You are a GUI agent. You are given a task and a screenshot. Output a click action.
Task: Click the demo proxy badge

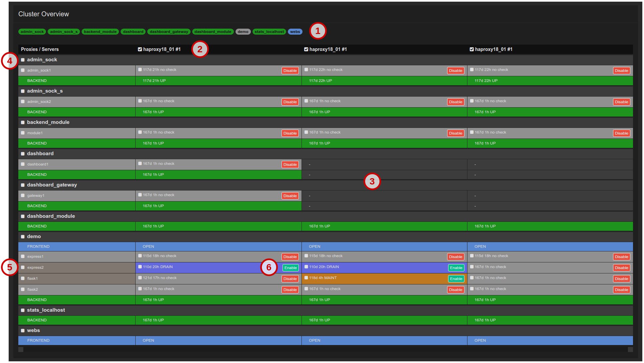pos(243,31)
